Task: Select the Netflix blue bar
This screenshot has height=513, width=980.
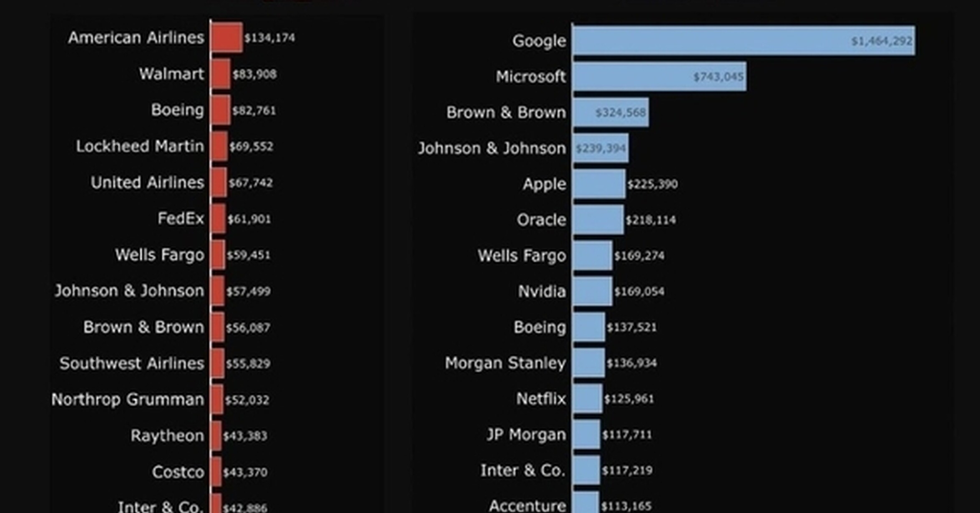Action: click(x=588, y=399)
